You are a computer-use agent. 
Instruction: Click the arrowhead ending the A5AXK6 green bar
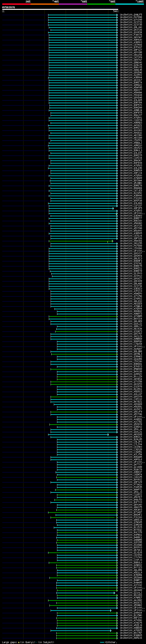[x=112, y=241]
